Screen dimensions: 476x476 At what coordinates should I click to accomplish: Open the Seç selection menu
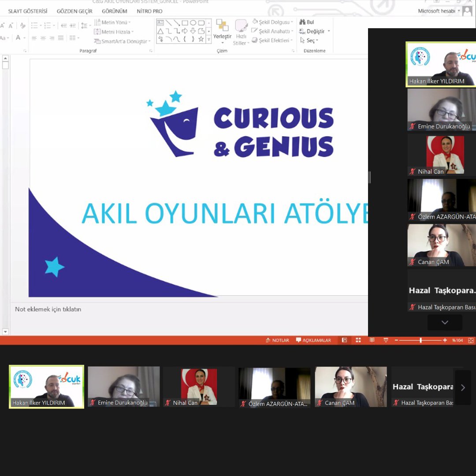coord(309,41)
